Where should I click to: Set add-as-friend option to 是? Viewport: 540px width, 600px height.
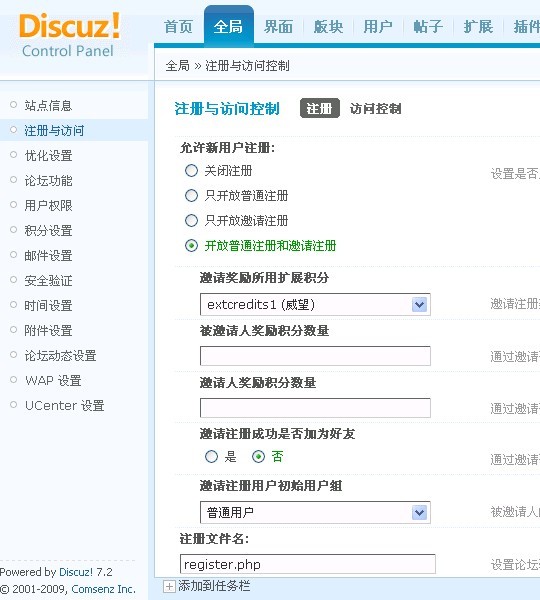(x=211, y=457)
